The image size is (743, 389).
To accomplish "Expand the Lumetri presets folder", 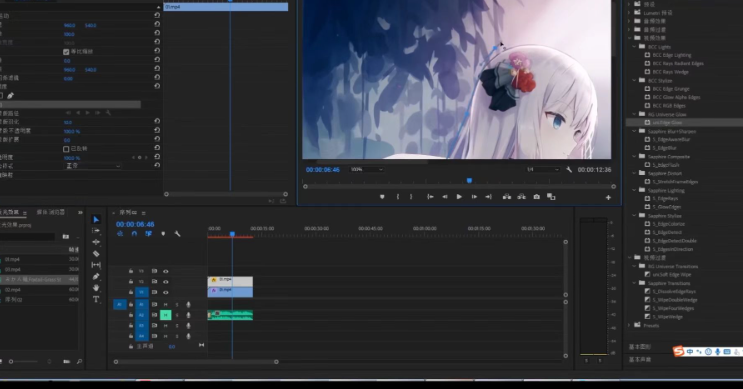I will 629,13.
